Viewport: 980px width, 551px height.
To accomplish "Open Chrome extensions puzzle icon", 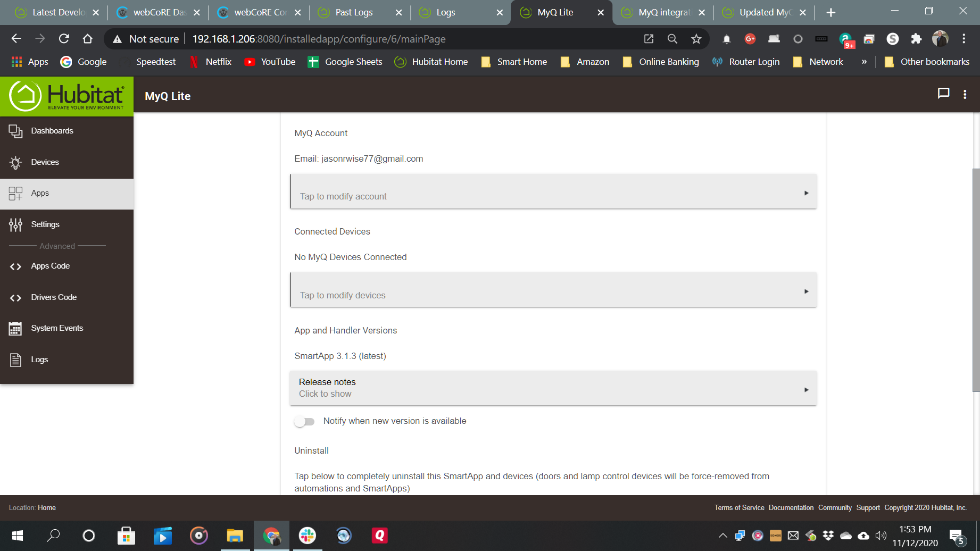I will coord(916,39).
